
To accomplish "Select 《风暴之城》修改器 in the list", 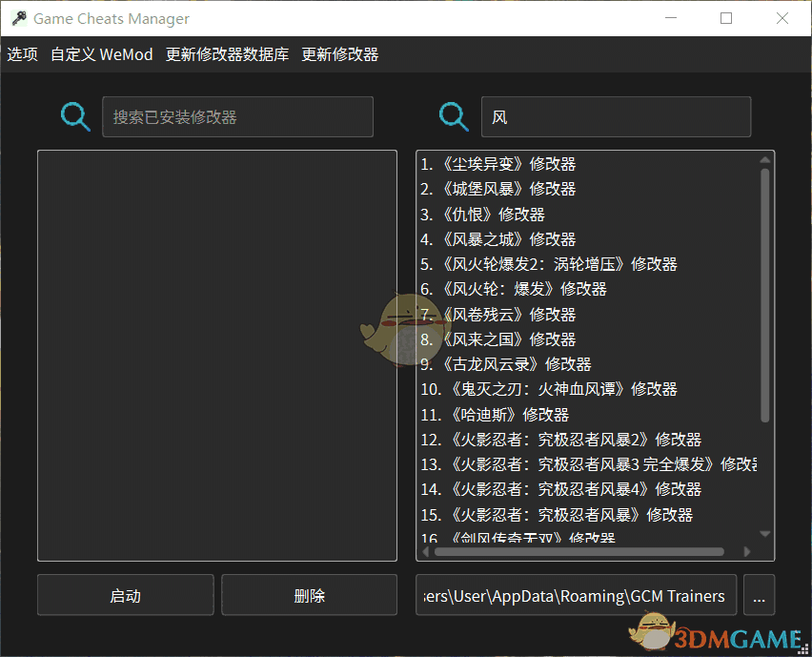I will 506,238.
